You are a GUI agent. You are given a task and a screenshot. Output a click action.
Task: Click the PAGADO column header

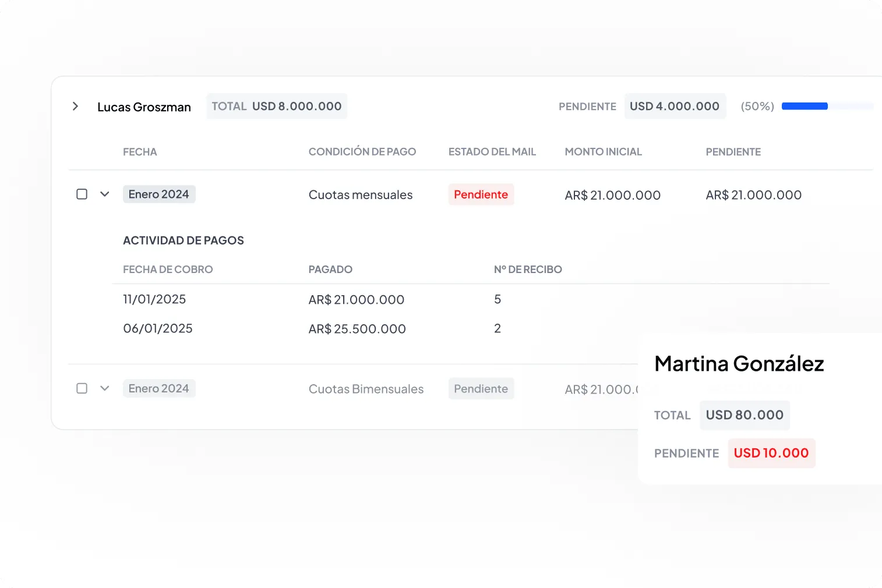point(330,270)
